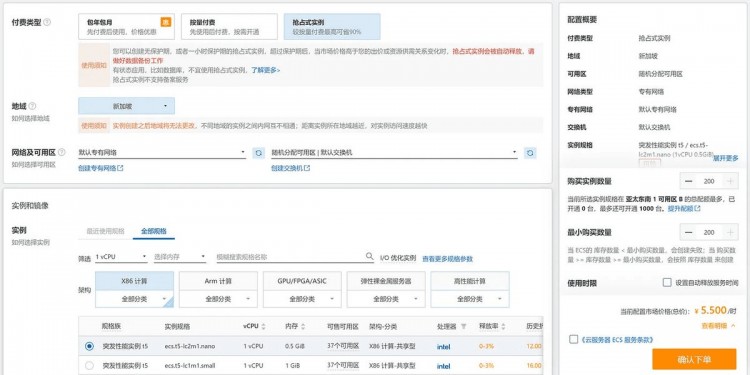
Task: Refresh the 默认交换机 vSwitch list
Action: [x=530, y=153]
